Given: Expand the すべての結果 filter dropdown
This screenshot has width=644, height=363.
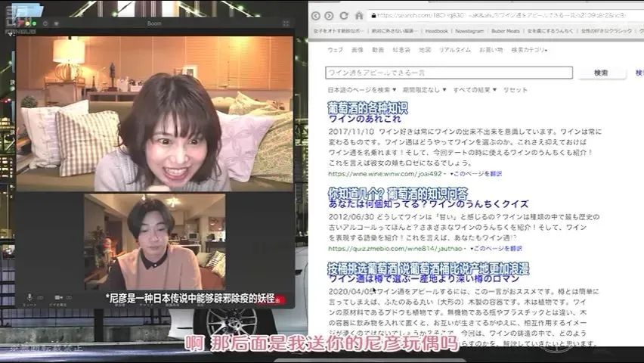Looking at the screenshot, I should pyautogui.click(x=473, y=89).
